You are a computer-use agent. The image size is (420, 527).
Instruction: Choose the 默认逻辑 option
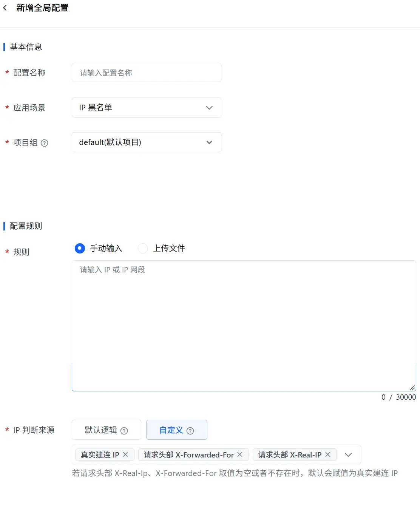tap(107, 430)
